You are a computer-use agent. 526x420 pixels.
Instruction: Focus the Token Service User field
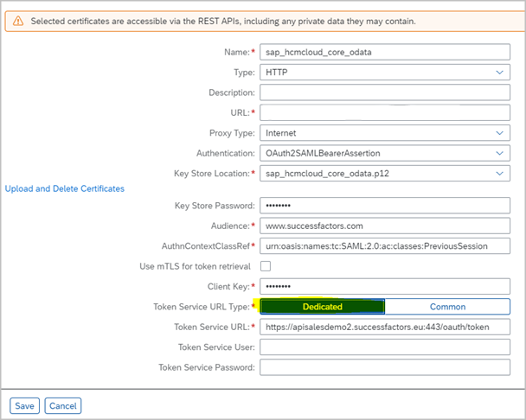(x=385, y=347)
